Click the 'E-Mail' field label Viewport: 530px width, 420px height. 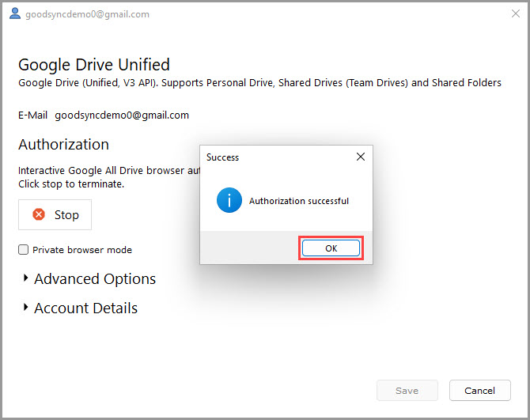click(x=32, y=115)
